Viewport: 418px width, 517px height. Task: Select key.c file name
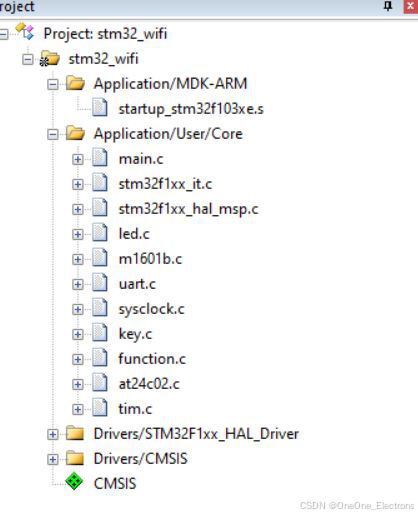135,334
